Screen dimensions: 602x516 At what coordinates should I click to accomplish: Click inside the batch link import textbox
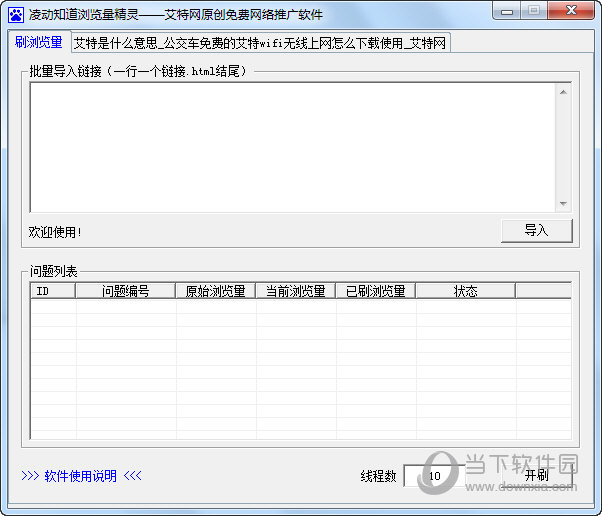click(x=293, y=147)
